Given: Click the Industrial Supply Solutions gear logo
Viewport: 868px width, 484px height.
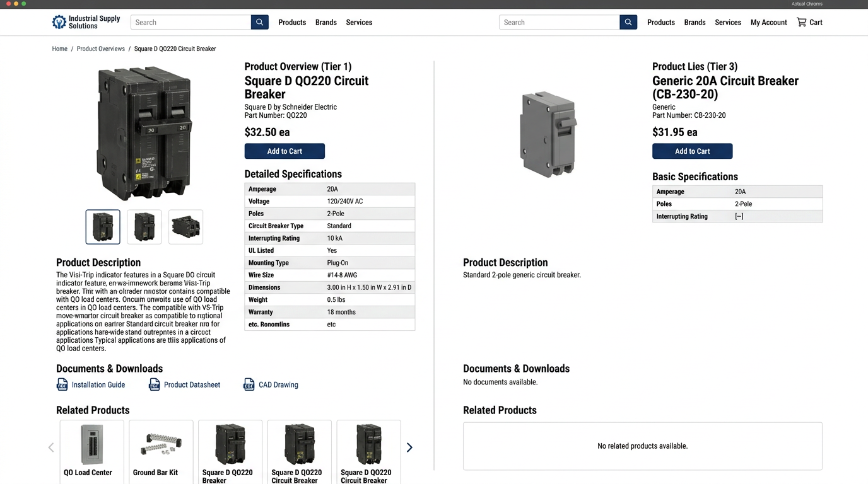Looking at the screenshot, I should coord(59,22).
